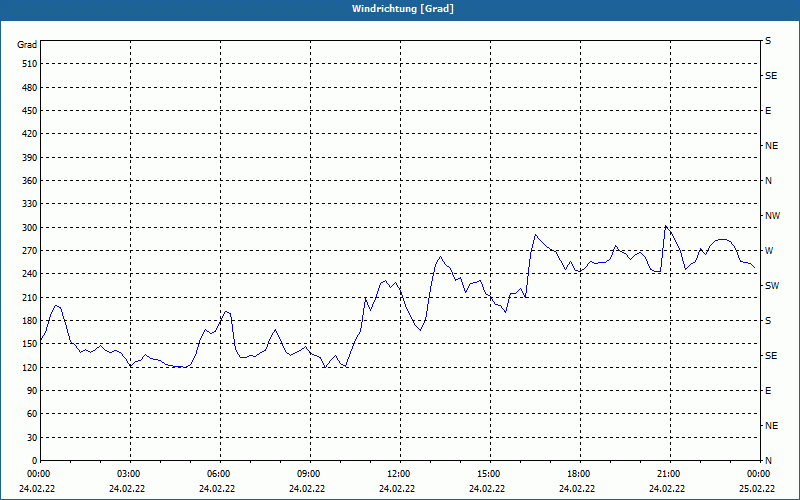Click the x-axis time label 21:00
Screen dimensions: 800x500
pyautogui.click(x=667, y=474)
